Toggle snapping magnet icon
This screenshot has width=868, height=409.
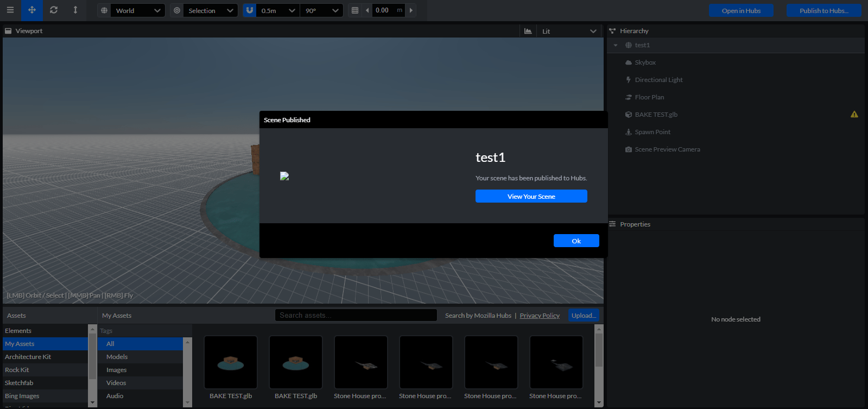coord(250,10)
